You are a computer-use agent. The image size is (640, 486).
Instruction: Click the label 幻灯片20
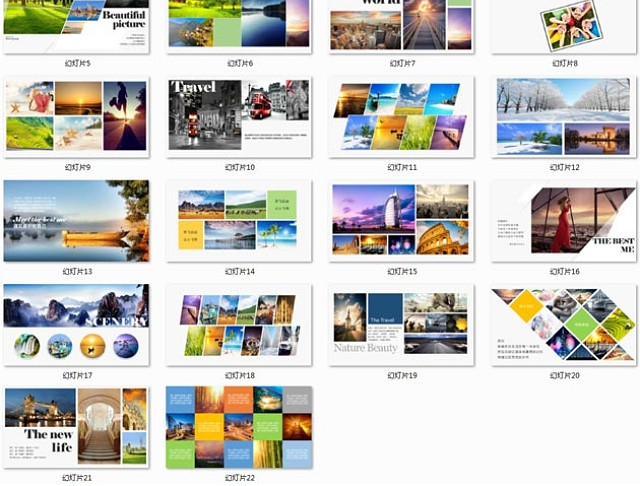565,375
